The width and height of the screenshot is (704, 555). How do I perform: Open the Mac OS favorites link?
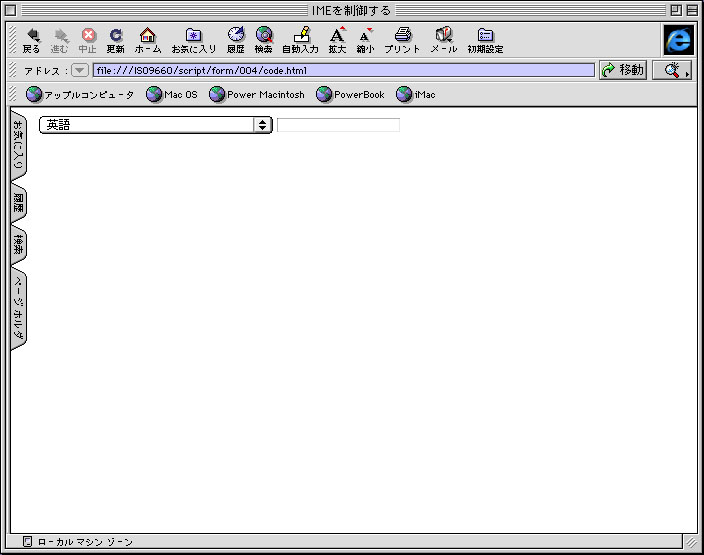point(172,95)
